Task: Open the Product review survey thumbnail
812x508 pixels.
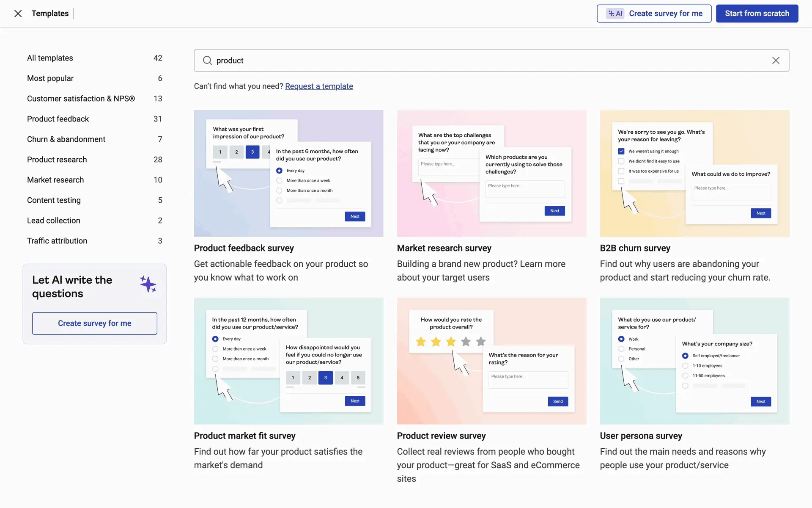Action: 491,361
